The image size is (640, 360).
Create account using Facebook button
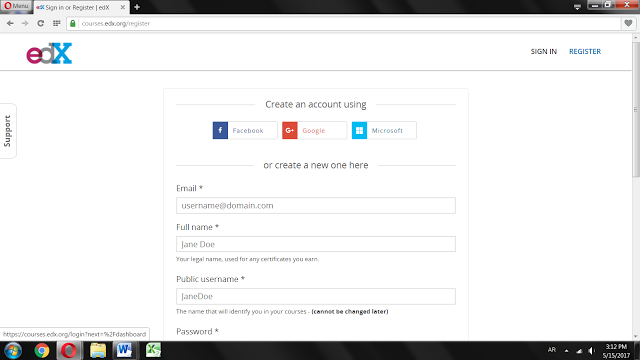coord(245,130)
